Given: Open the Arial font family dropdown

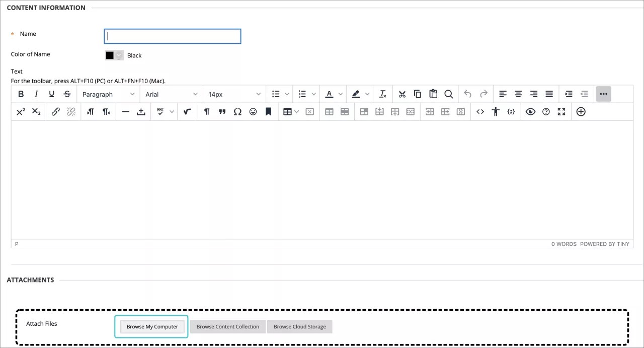Looking at the screenshot, I should 171,94.
